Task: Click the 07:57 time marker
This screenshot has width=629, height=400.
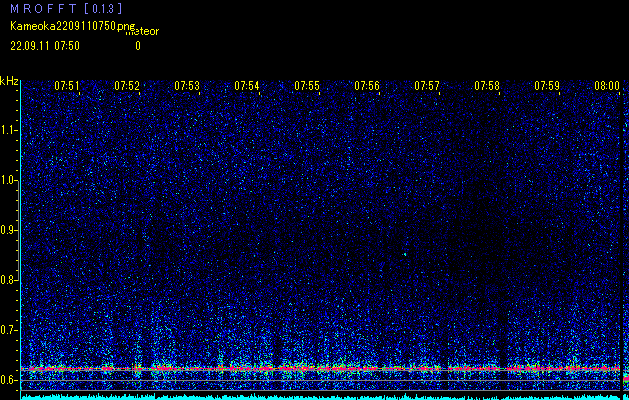Action: pyautogui.click(x=427, y=85)
